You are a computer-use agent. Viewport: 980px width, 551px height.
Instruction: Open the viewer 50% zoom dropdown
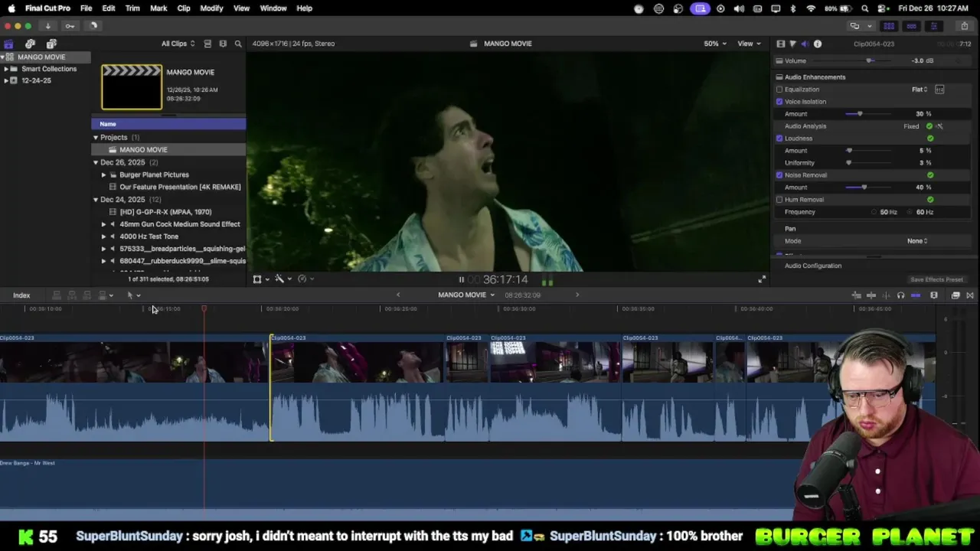715,44
